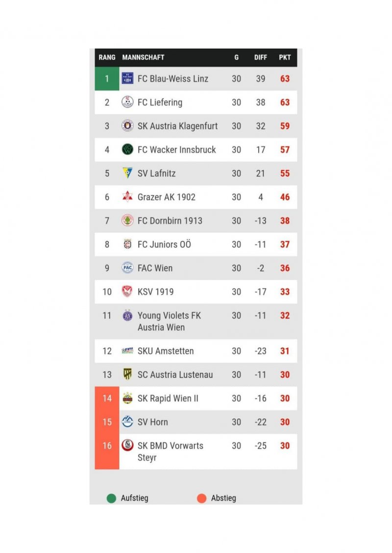
Task: Click the FC Dornbirn 1913 crest
Action: click(x=127, y=220)
